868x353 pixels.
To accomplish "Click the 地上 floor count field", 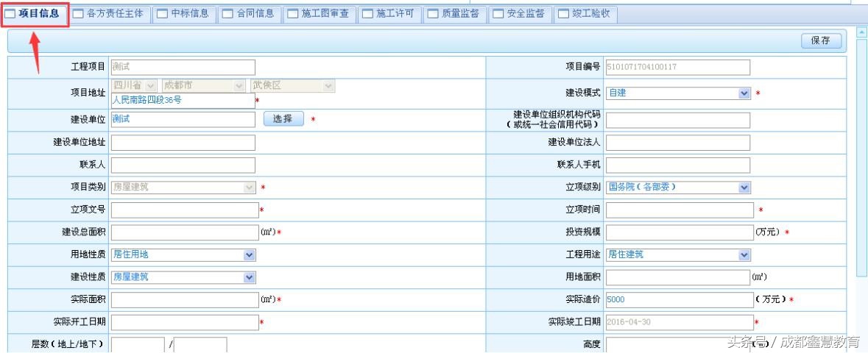I will [138, 345].
